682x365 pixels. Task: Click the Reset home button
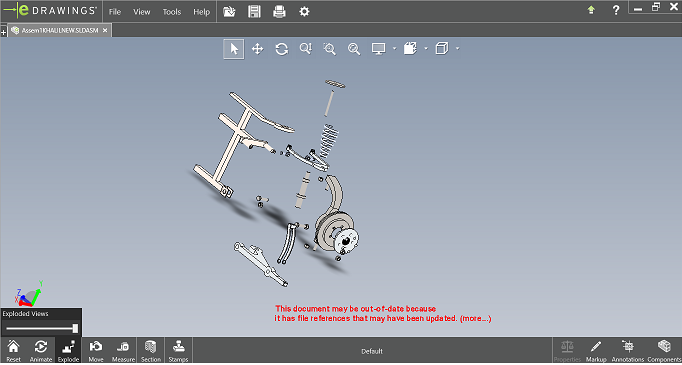pyautogui.click(x=13, y=351)
